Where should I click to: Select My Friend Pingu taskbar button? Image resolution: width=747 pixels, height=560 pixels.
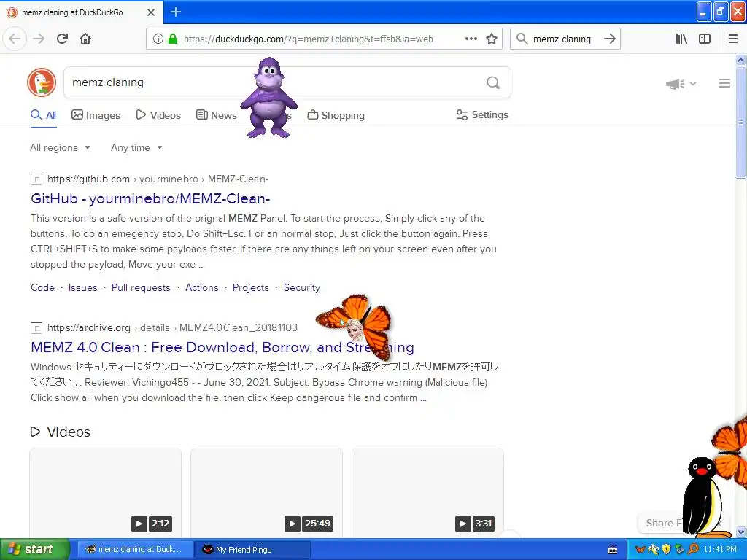pos(252,550)
